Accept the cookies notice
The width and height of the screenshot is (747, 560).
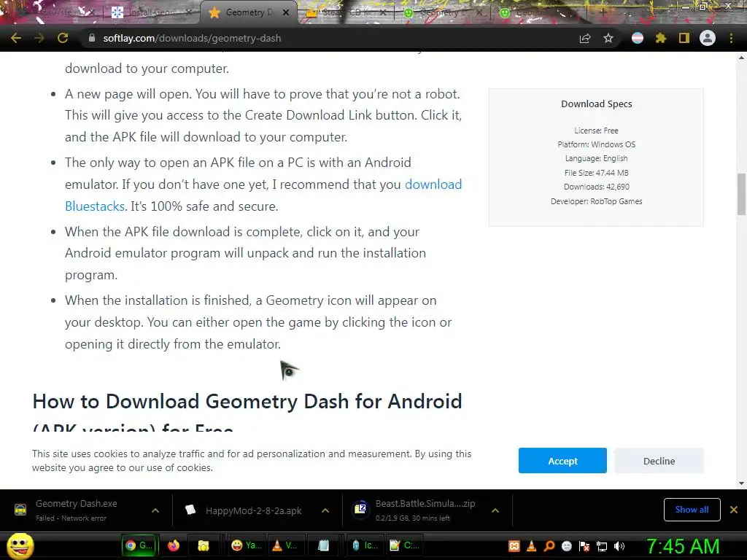click(562, 461)
